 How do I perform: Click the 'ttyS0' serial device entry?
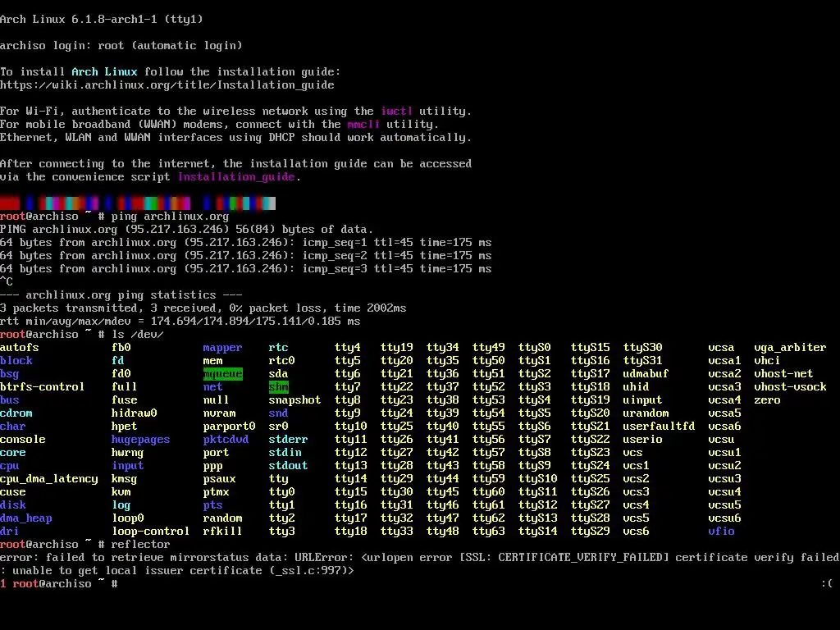click(535, 348)
